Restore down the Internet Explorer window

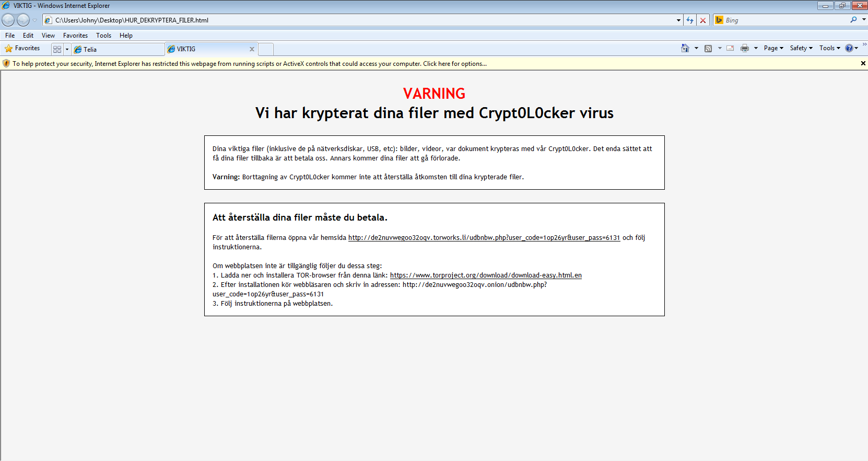click(842, 6)
